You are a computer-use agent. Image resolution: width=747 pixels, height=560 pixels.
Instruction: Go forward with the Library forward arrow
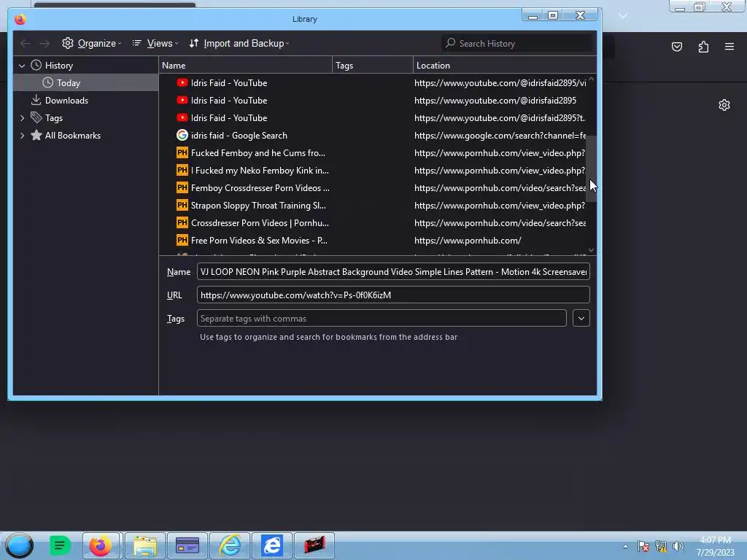[x=44, y=43]
